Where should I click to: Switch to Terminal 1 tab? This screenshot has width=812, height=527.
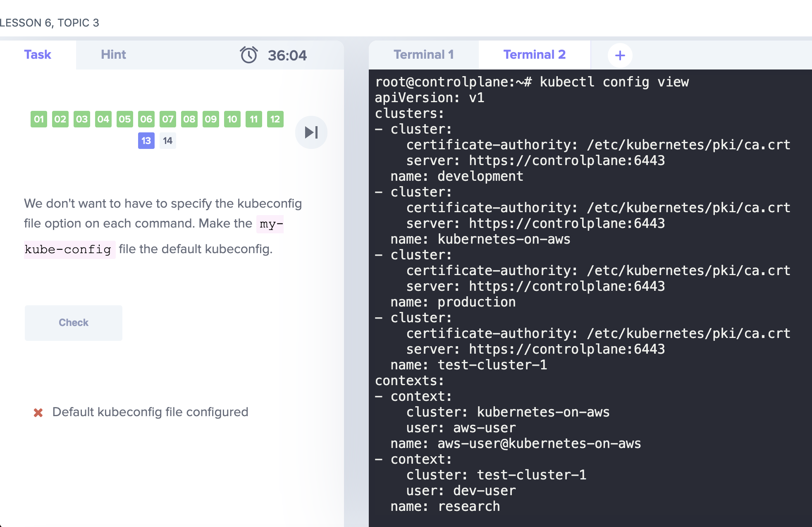coord(424,55)
